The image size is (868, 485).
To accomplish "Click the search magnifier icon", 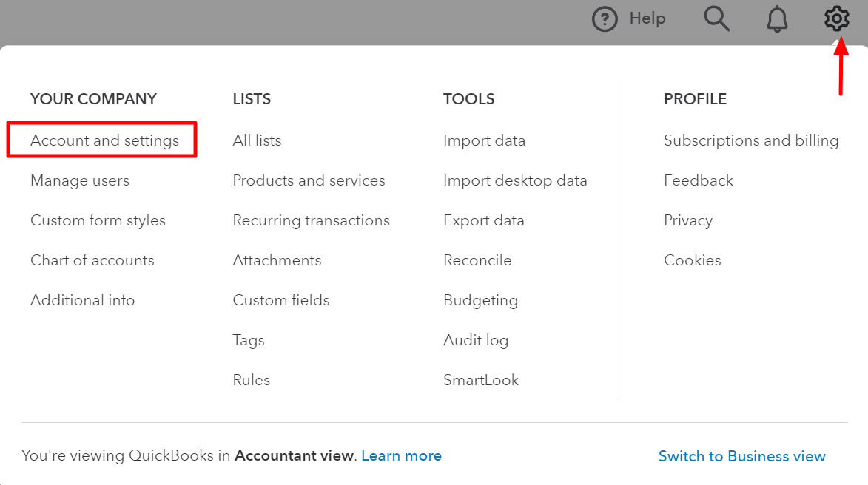I will pos(716,18).
